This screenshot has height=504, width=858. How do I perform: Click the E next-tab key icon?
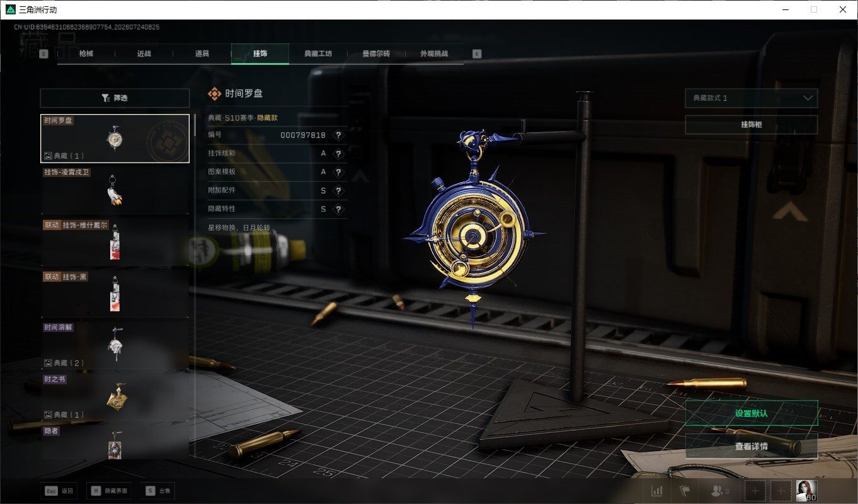pos(477,54)
